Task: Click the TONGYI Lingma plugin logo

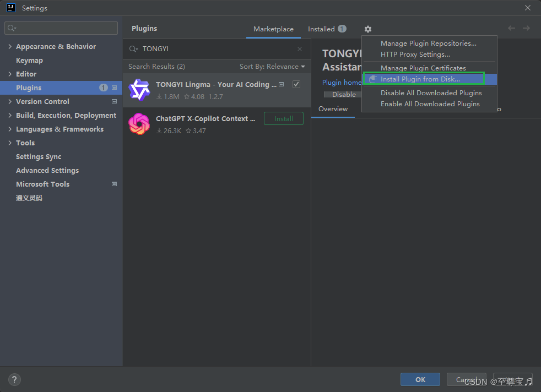Action: (139, 90)
